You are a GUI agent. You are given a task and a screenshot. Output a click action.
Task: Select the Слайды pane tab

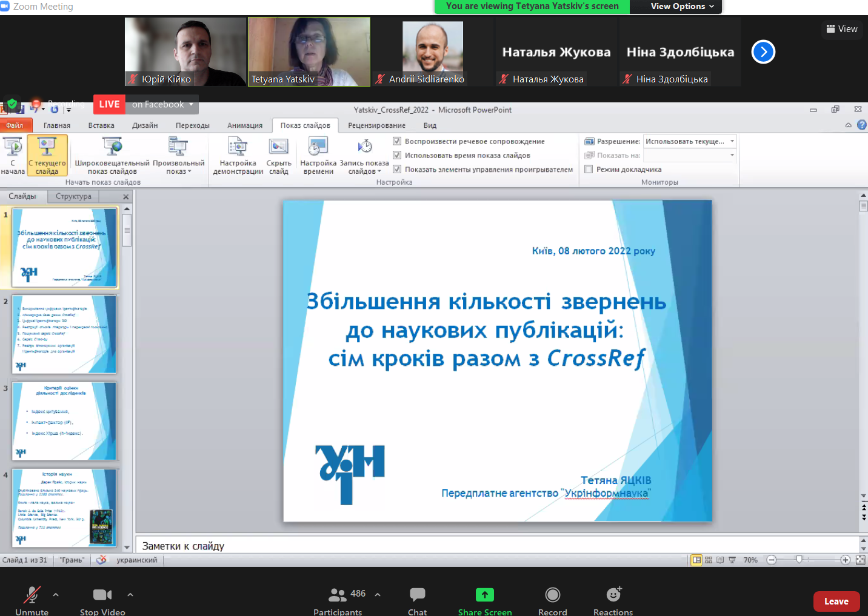(x=22, y=196)
